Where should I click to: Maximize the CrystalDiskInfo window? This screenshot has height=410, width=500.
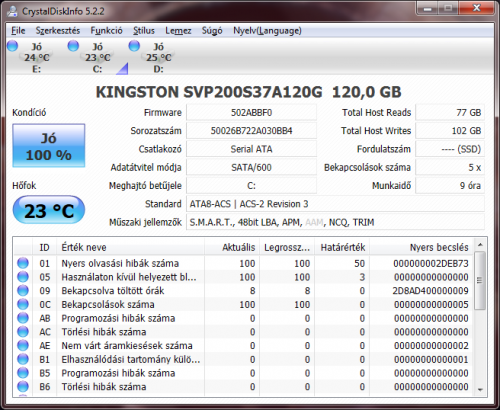tap(448, 8)
